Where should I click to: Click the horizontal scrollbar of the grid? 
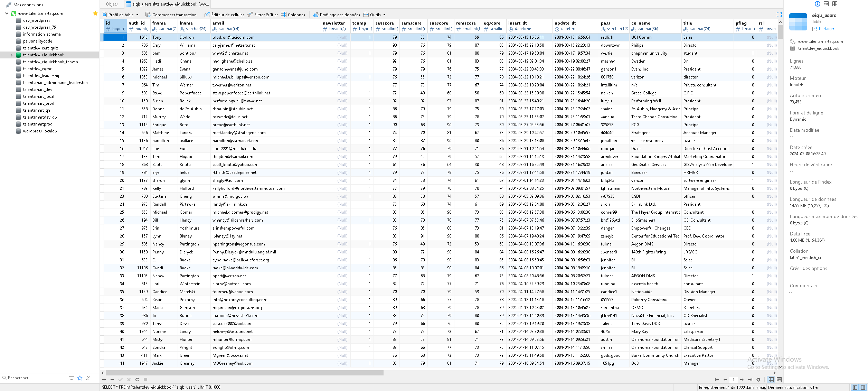245,373
